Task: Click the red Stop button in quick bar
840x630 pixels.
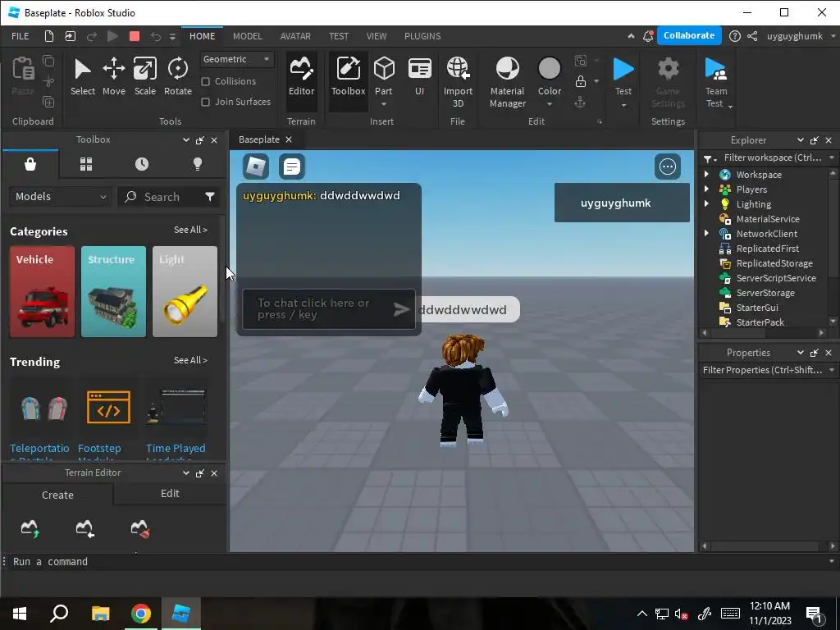Action: 135,36
